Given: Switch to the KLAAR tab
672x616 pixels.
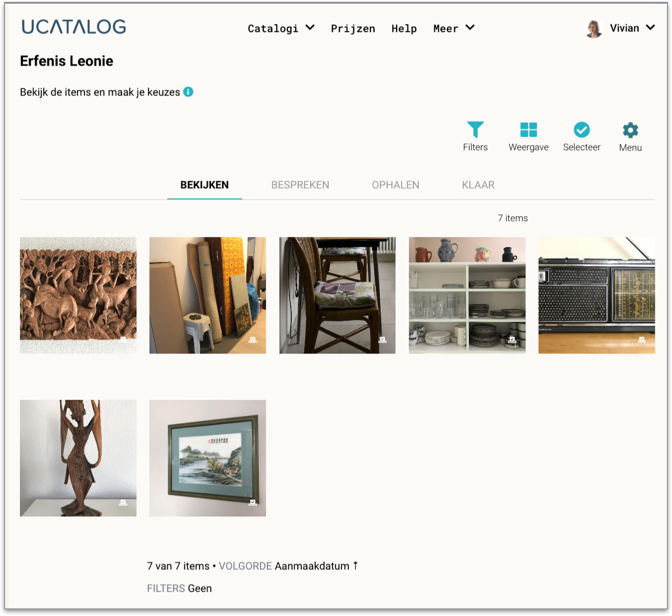Looking at the screenshot, I should pos(478,185).
